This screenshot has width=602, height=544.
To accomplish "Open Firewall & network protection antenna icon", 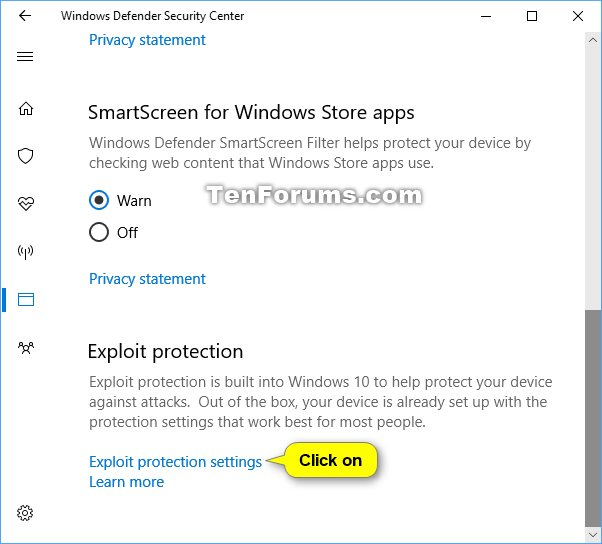I will (26, 252).
